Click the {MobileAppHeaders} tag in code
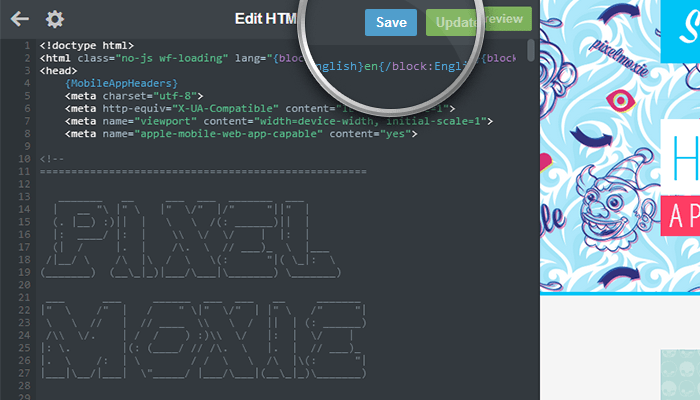700x400 pixels. click(121, 83)
